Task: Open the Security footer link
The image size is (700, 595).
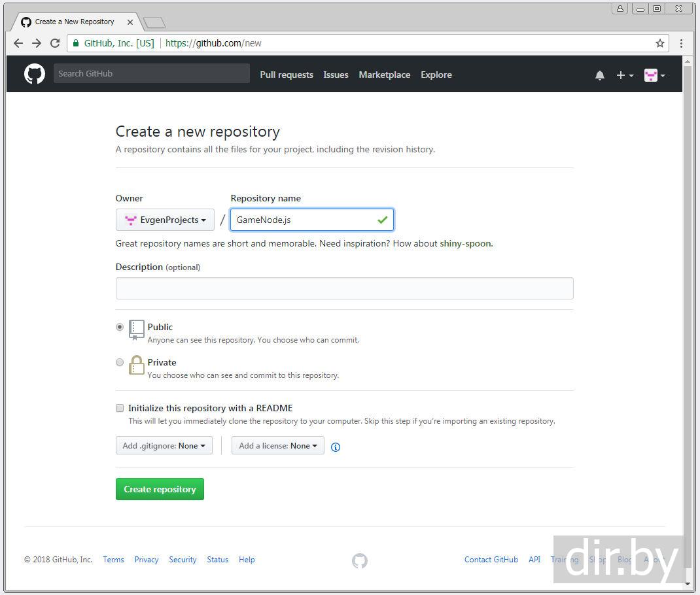Action: tap(183, 560)
